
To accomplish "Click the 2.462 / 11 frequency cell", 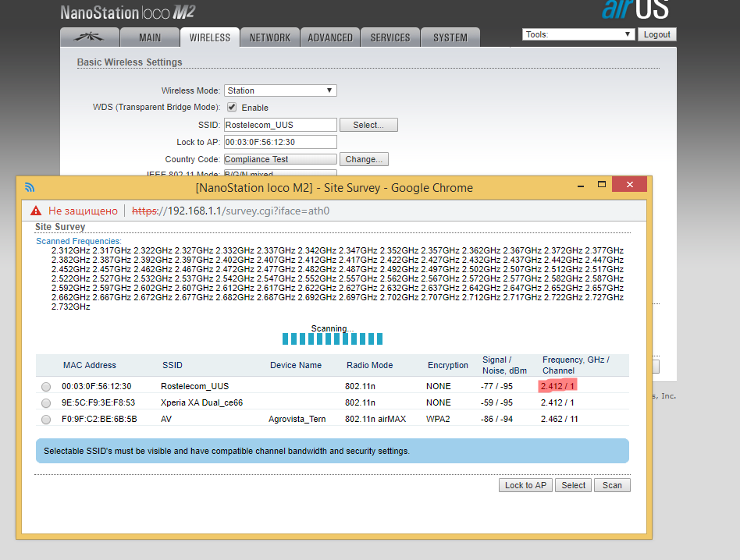I will click(x=559, y=419).
